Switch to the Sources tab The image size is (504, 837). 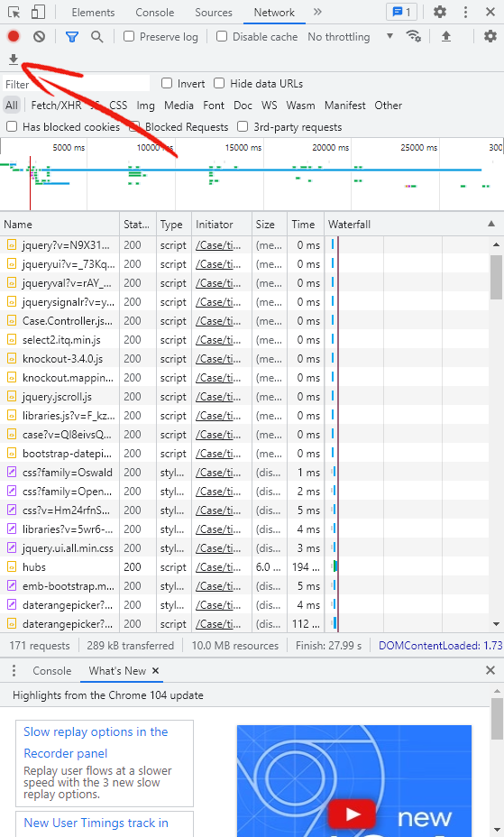coord(214,12)
